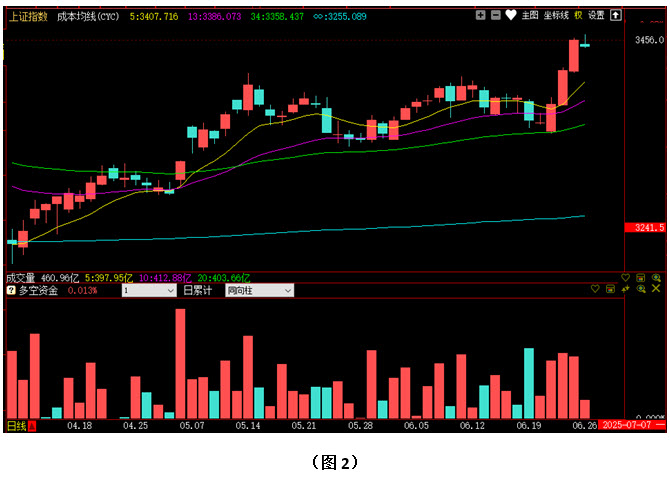Click the green 20:403.66亿 volume value

223,278
